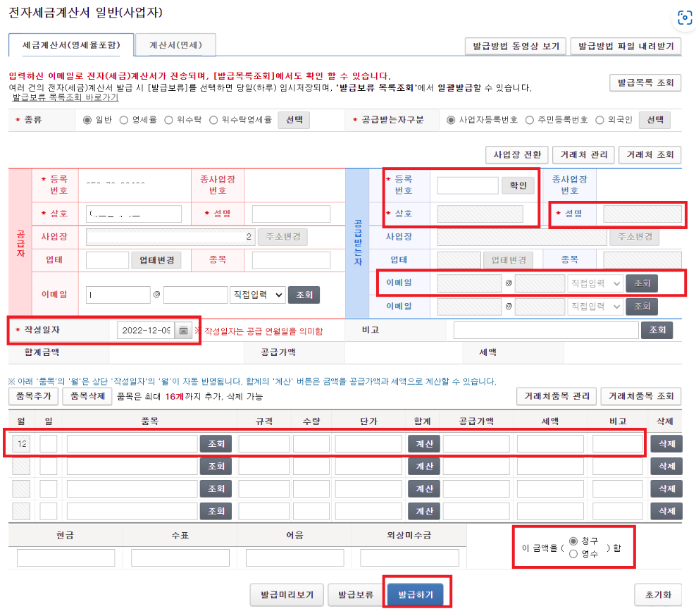Choose the 위수탁 radio option
This screenshot has height=616, width=696.
(168, 120)
